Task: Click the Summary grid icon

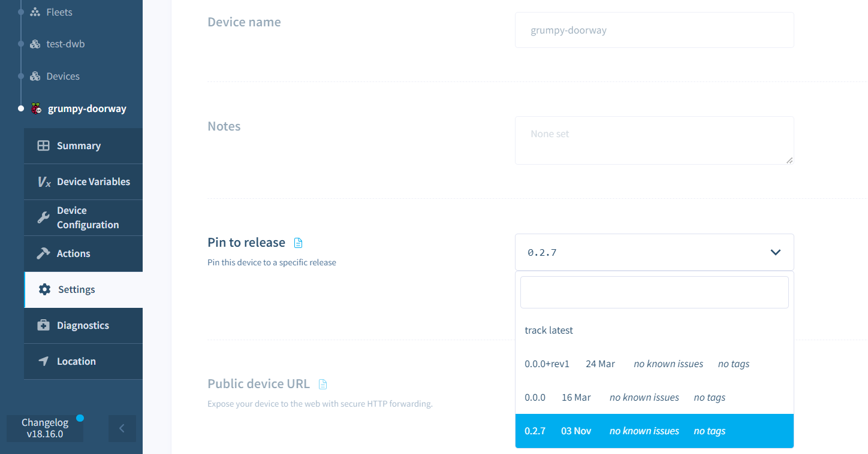Action: (43, 146)
